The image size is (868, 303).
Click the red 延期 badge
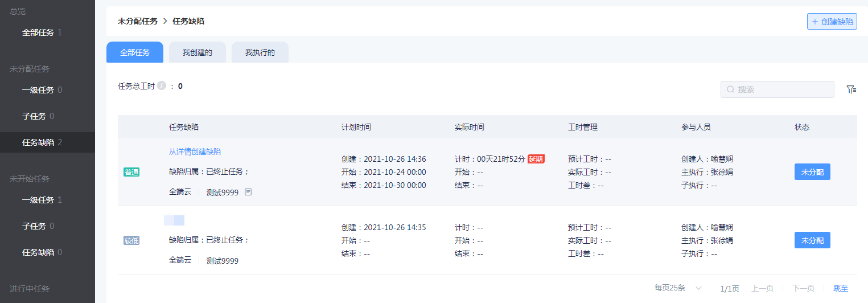tap(536, 159)
